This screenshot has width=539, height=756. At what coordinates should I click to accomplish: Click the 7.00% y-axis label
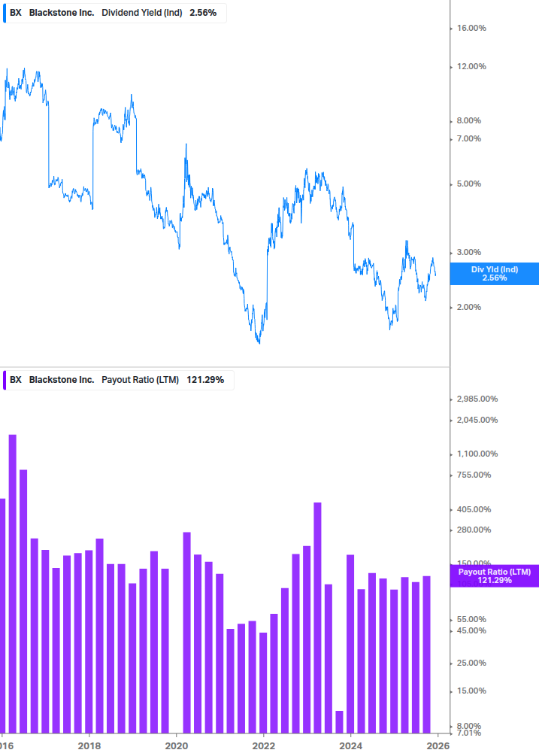point(468,139)
